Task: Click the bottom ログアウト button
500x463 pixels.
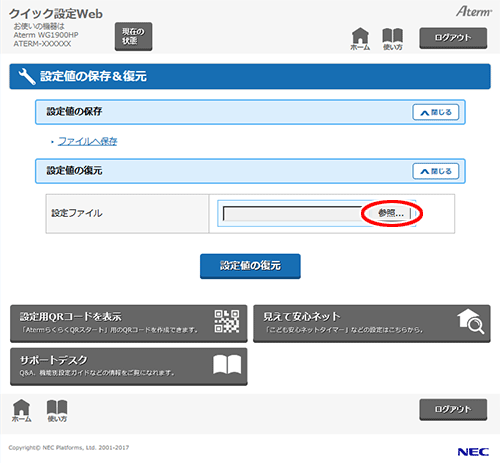Action: coord(453,409)
